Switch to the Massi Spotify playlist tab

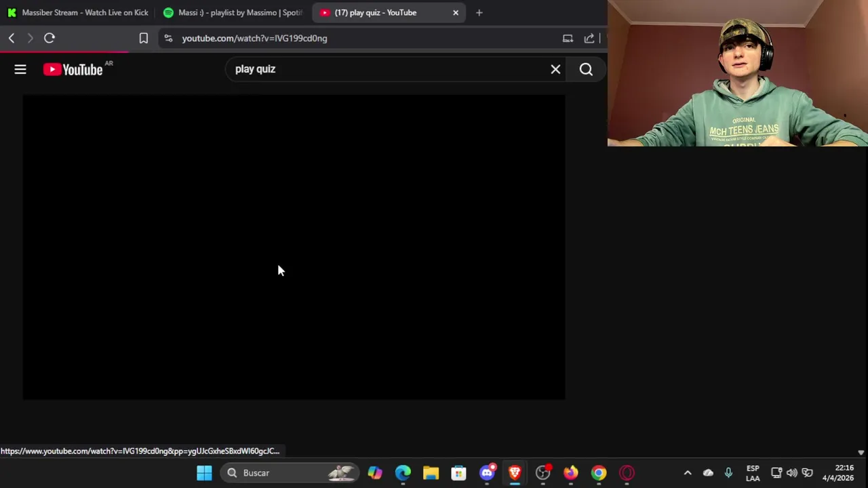coord(233,13)
